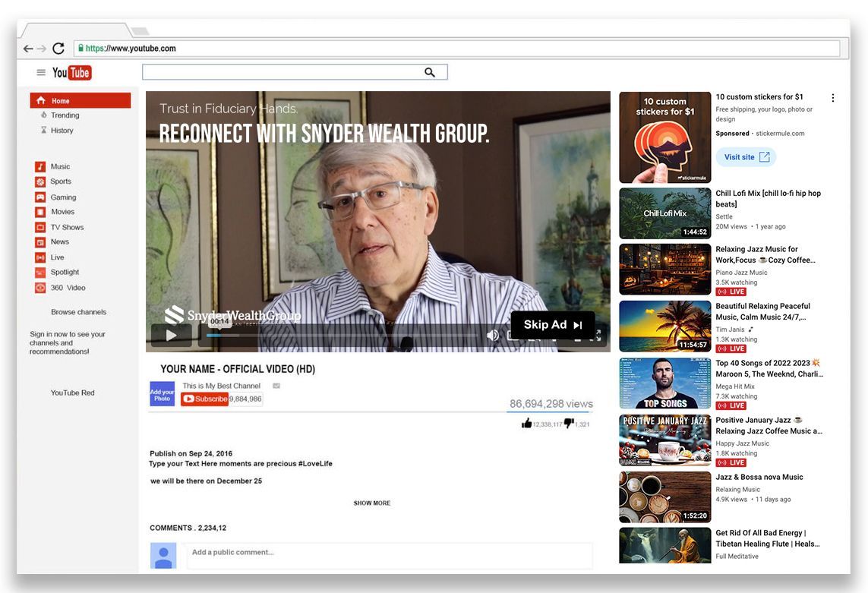Click the Tibetan monk video thumbnail
This screenshot has width=868, height=593.
tap(664, 545)
